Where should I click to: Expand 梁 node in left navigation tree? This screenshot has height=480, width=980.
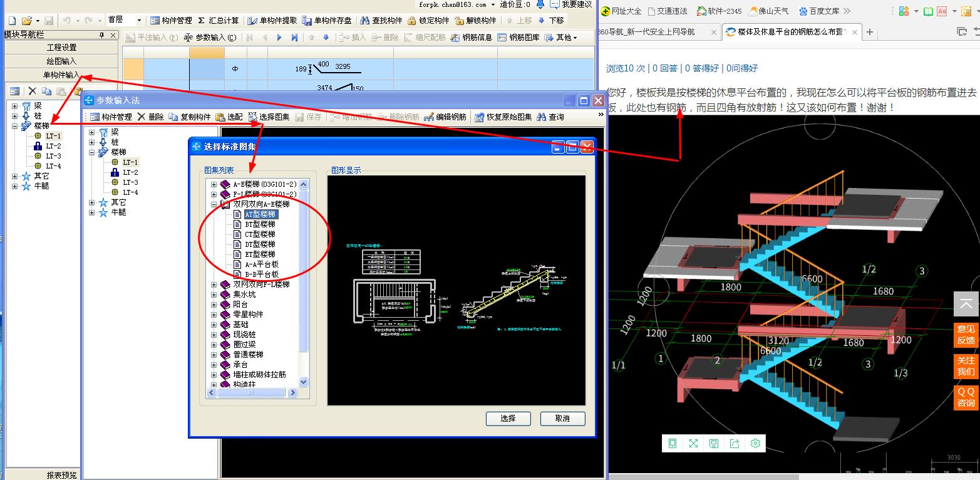[x=14, y=106]
